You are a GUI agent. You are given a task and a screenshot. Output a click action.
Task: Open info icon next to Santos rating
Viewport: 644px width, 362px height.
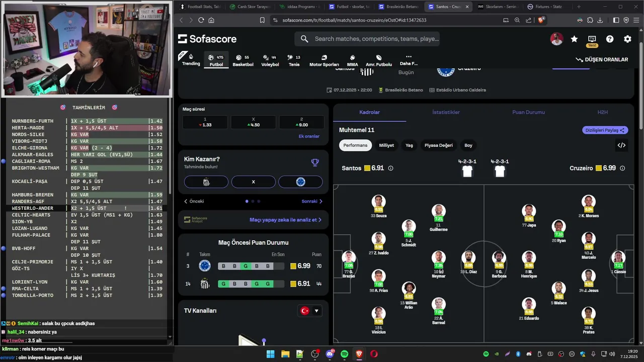tap(390, 168)
